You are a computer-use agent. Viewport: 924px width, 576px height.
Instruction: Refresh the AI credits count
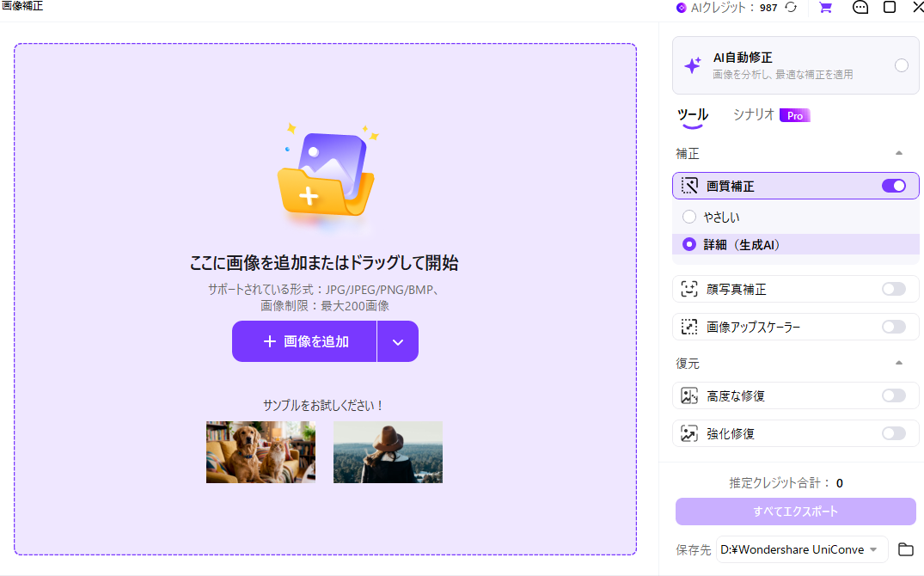(791, 7)
